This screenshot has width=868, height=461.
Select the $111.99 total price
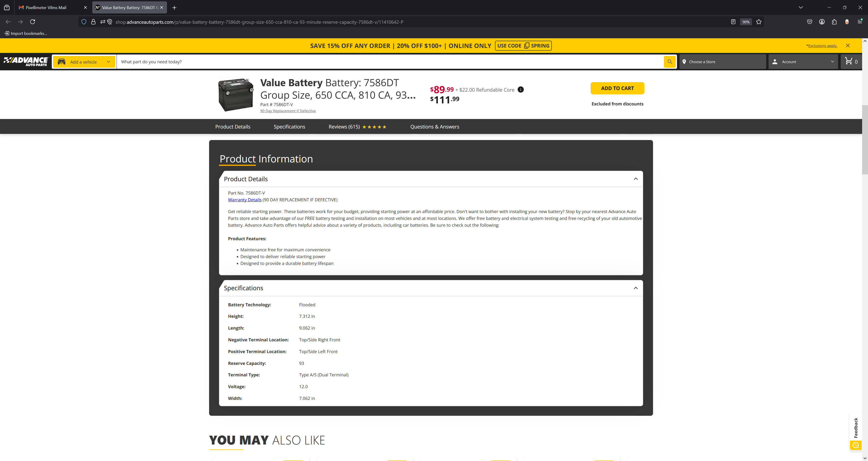(x=444, y=100)
